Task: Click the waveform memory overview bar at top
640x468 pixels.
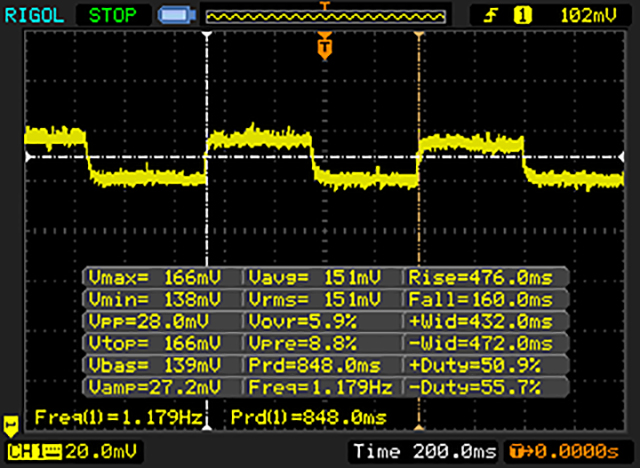Action: (325, 15)
